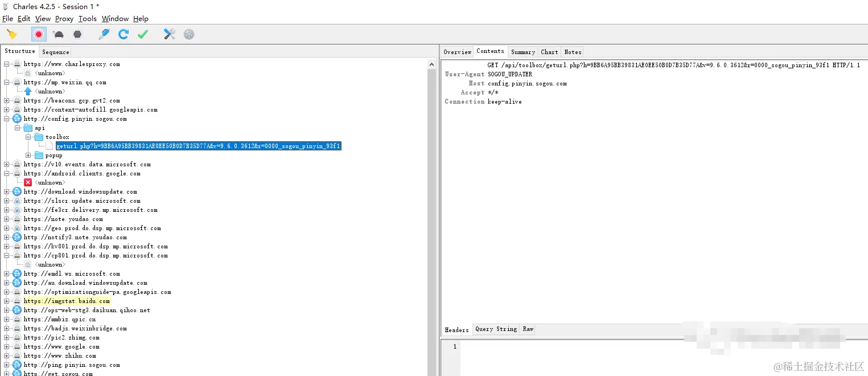Open the Tools menu
The width and height of the screenshot is (868, 376).
pos(88,19)
